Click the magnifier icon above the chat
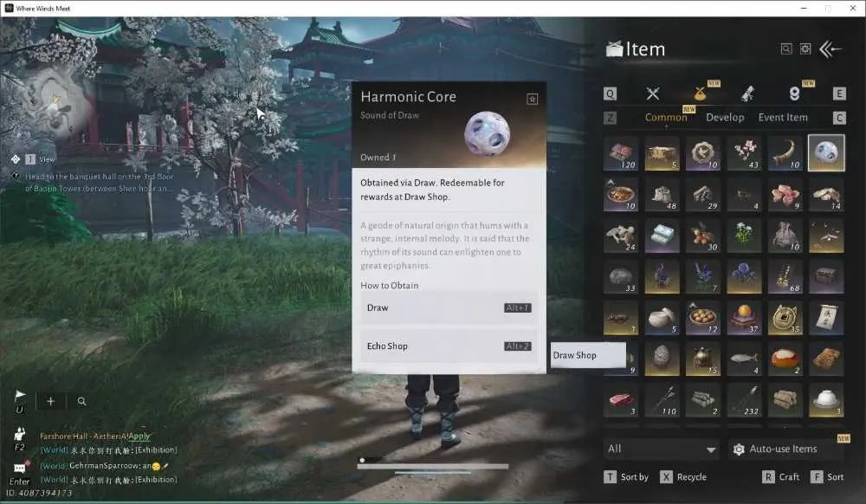Image resolution: width=866 pixels, height=504 pixels. point(81,401)
